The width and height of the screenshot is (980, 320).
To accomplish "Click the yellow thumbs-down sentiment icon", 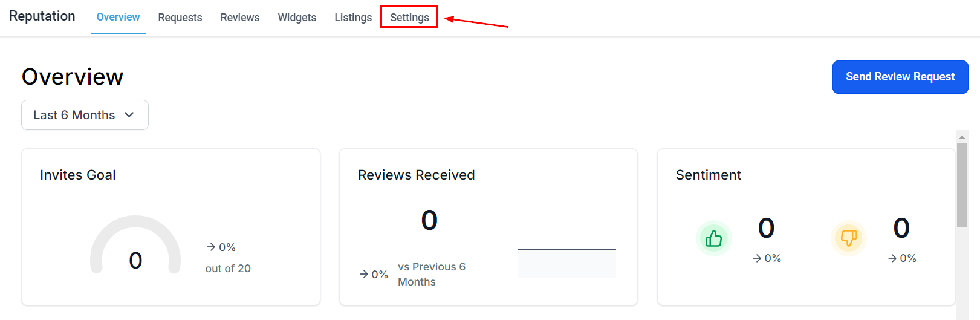I will click(x=849, y=238).
